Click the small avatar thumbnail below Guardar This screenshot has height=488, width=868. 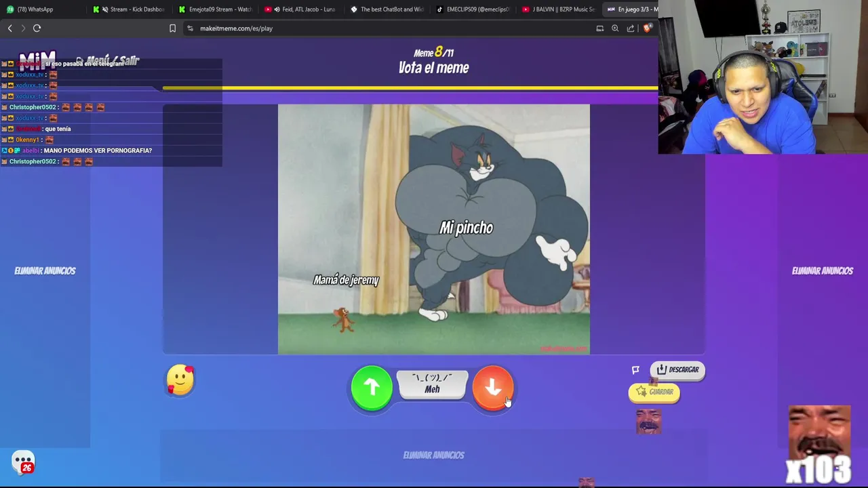(648, 422)
